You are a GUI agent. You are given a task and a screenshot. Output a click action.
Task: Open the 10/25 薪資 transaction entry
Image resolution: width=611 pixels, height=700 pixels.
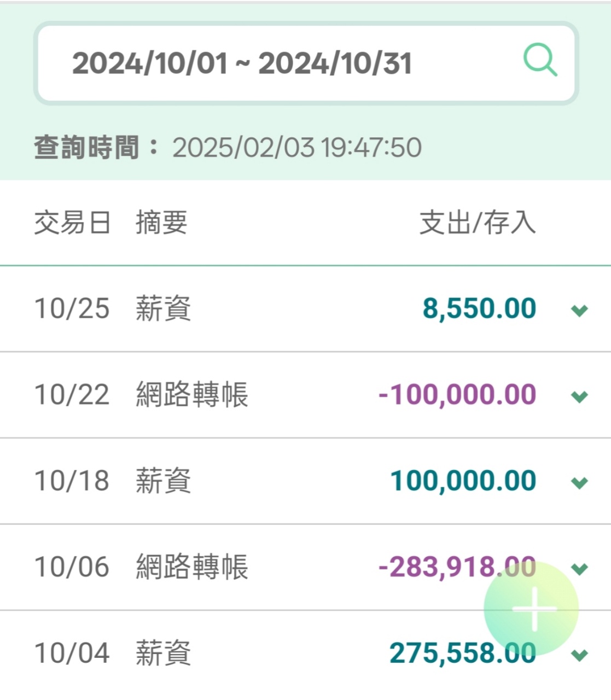click(163, 308)
